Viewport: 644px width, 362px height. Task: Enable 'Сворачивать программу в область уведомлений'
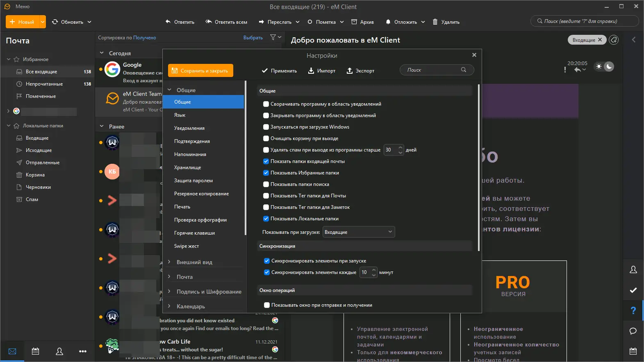click(266, 104)
